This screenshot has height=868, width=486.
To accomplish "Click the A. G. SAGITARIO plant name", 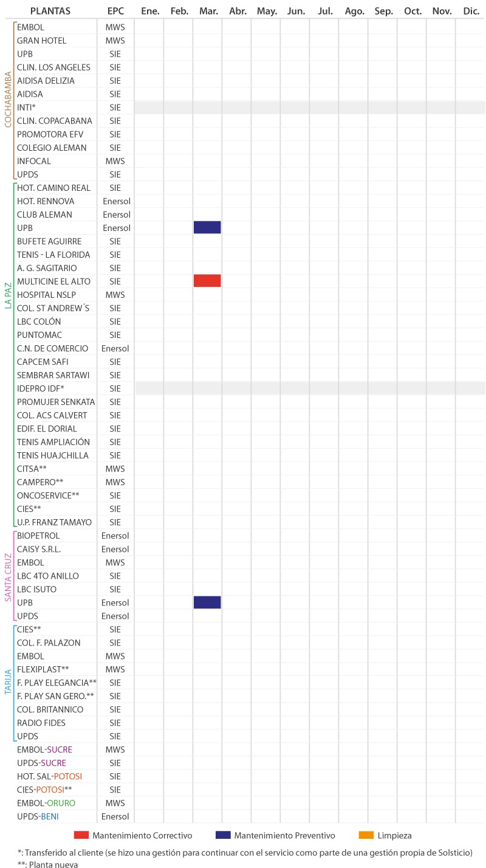I will click(x=47, y=268).
